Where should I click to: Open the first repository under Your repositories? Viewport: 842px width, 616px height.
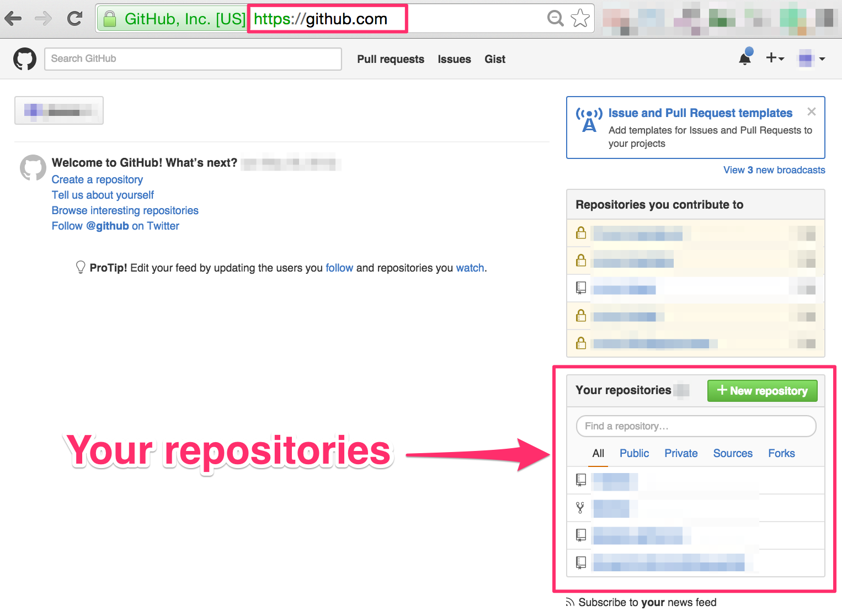coord(696,481)
